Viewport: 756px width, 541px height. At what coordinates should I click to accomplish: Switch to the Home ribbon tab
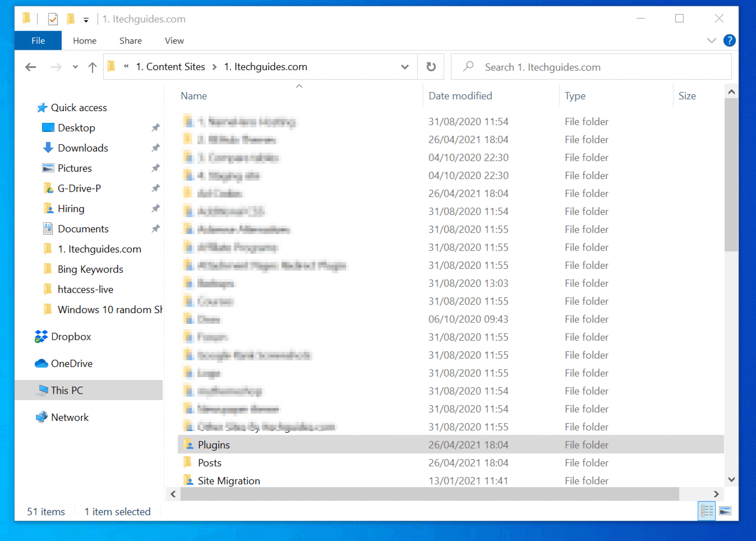click(85, 41)
